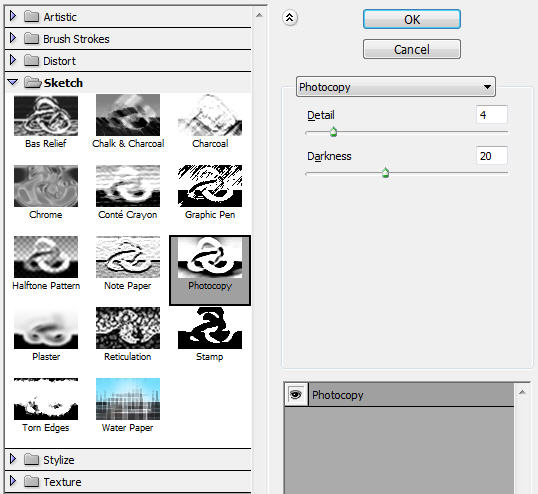Click the Darkness parameter label
538x494 pixels.
(x=329, y=156)
